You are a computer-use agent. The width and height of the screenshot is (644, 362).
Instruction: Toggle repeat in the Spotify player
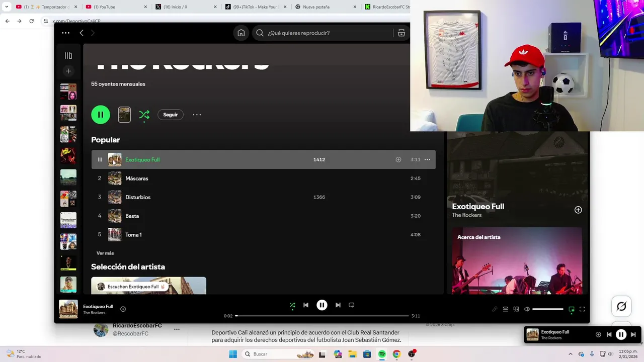(352, 305)
